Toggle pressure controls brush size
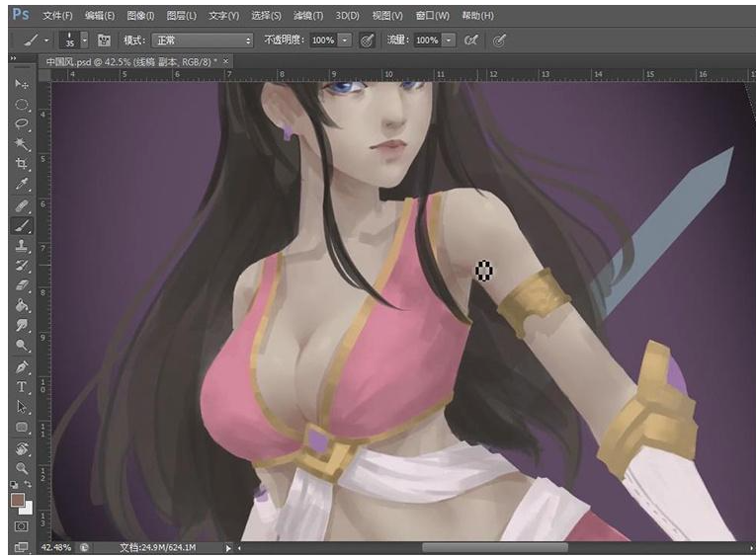 pos(499,40)
